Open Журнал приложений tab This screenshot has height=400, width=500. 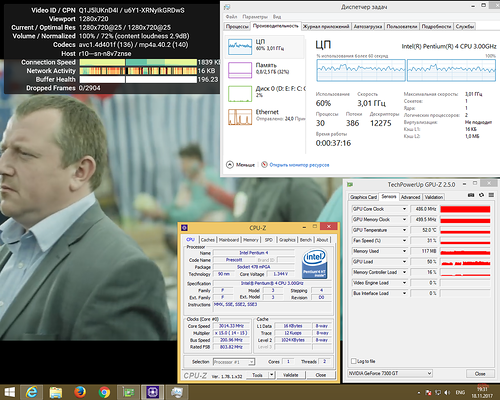pos(326,26)
